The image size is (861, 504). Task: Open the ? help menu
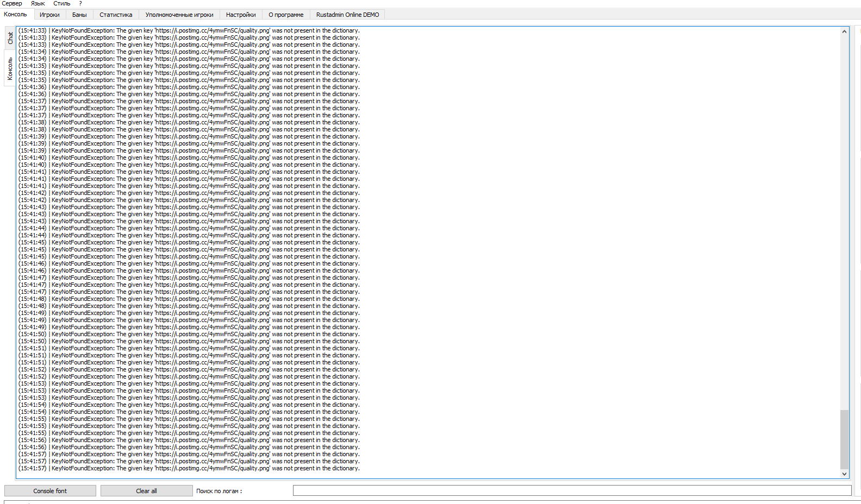pyautogui.click(x=80, y=3)
